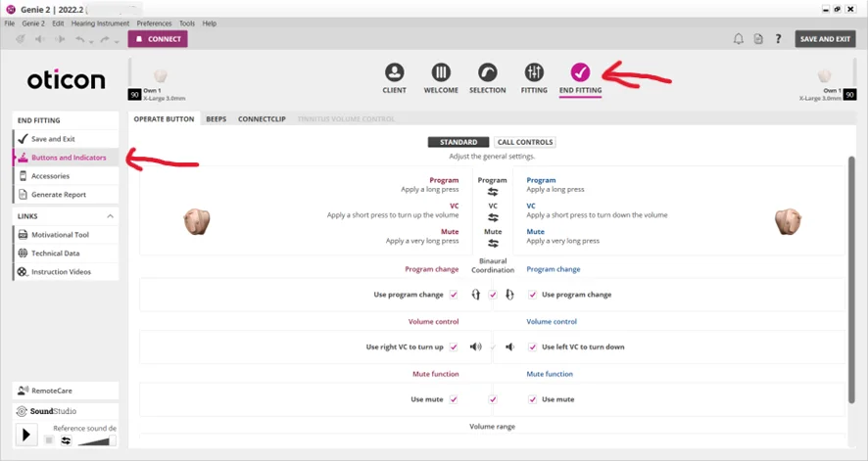
Task: Open the Preferences menu
Action: click(154, 23)
